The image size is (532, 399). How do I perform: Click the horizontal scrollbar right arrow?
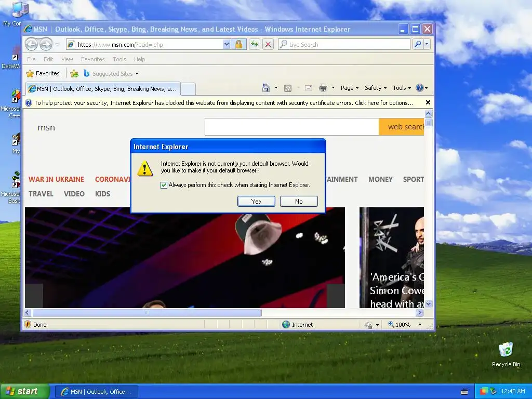pyautogui.click(x=420, y=312)
